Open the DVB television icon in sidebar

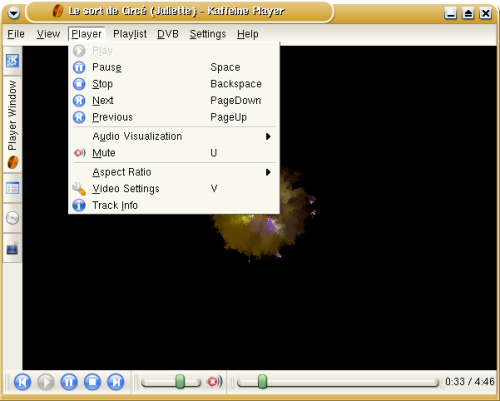click(12, 248)
